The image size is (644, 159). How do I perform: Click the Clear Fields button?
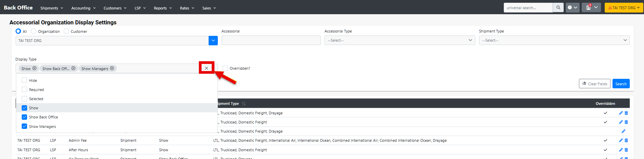594,84
